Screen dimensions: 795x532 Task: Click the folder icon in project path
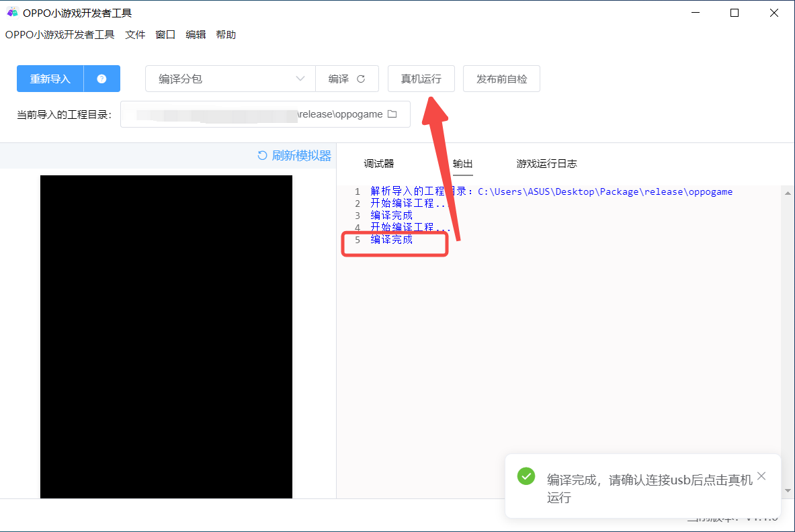click(x=392, y=114)
